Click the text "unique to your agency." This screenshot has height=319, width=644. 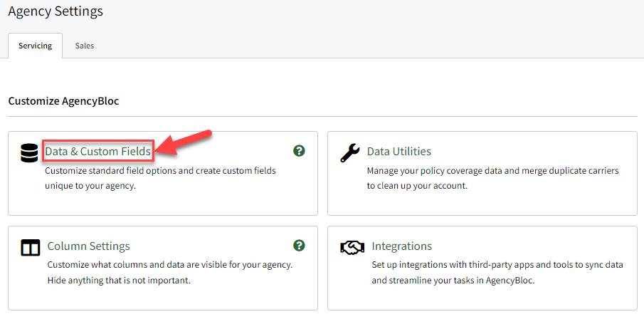[90, 185]
